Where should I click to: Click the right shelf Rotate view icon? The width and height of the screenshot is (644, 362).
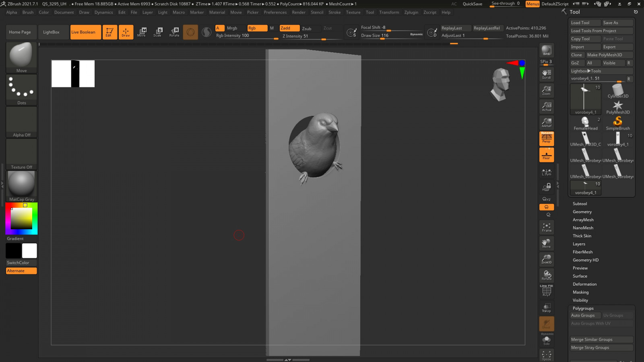click(x=547, y=276)
